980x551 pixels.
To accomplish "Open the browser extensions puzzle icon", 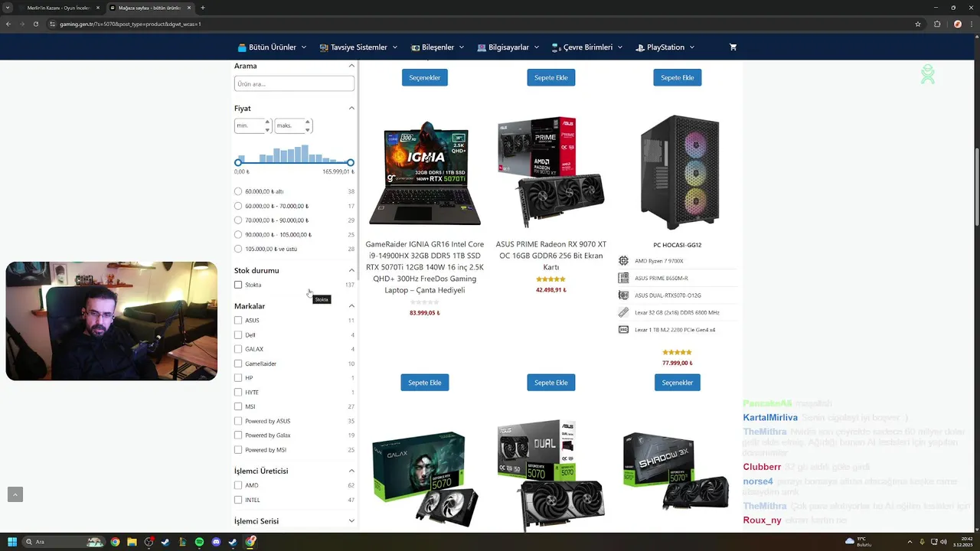I will pyautogui.click(x=937, y=24).
